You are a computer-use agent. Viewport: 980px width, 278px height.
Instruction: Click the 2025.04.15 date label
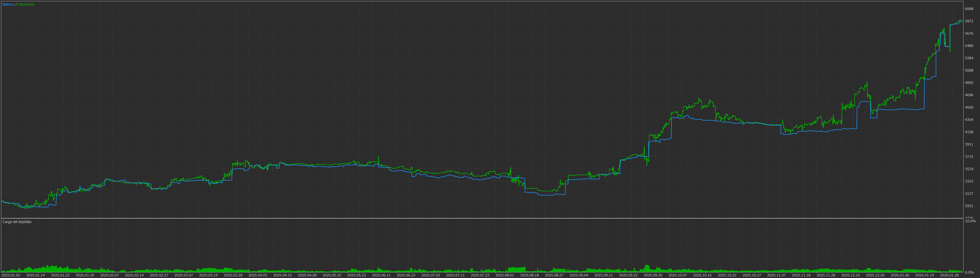pos(282,275)
